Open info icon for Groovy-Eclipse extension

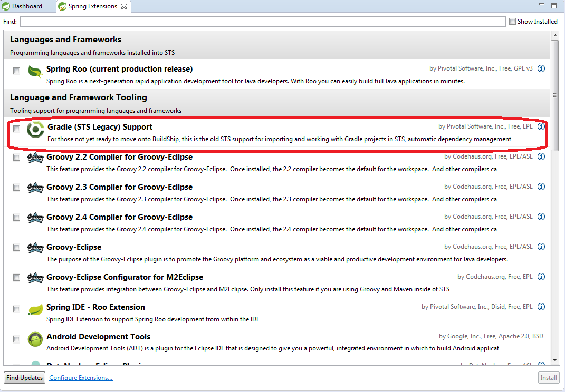pos(541,247)
